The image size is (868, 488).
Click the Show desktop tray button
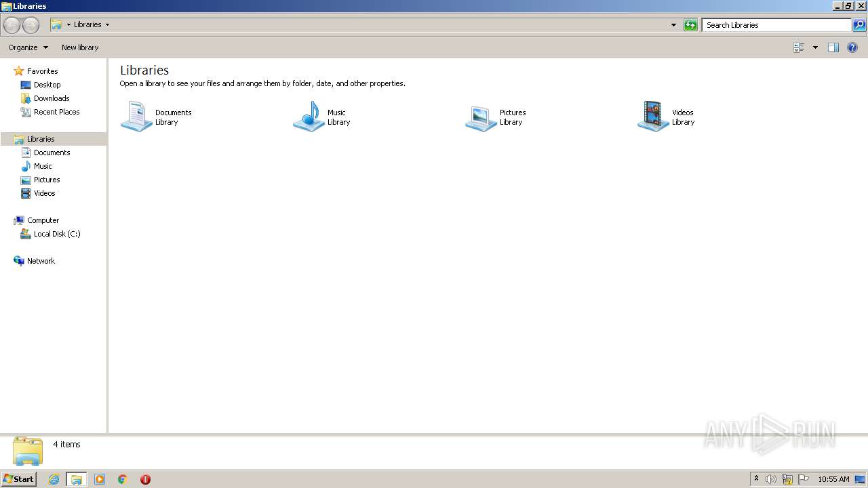pos(861,479)
